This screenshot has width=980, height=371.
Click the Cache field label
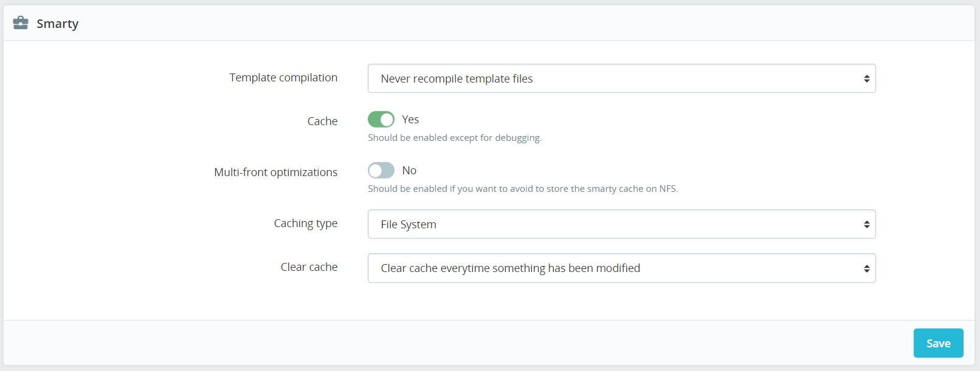[x=322, y=121]
